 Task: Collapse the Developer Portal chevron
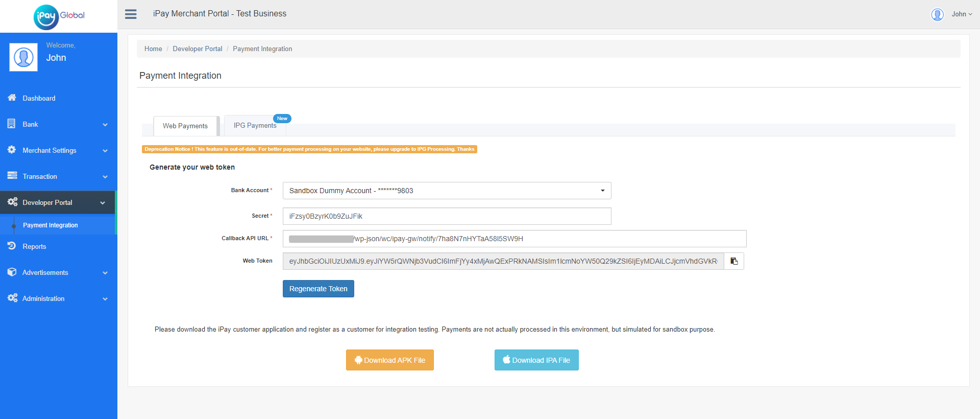coord(103,203)
